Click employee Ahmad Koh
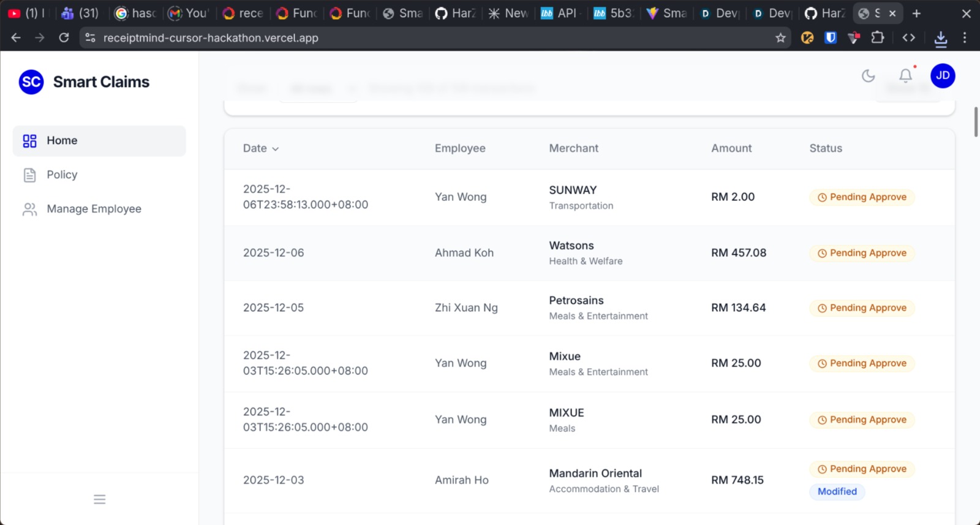Image resolution: width=980 pixels, height=525 pixels. (x=464, y=253)
